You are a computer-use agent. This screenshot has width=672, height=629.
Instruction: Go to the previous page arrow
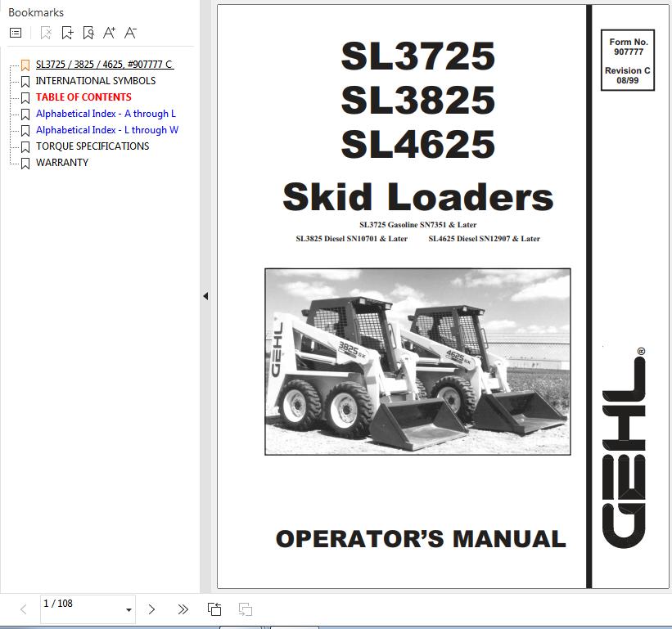click(x=24, y=609)
